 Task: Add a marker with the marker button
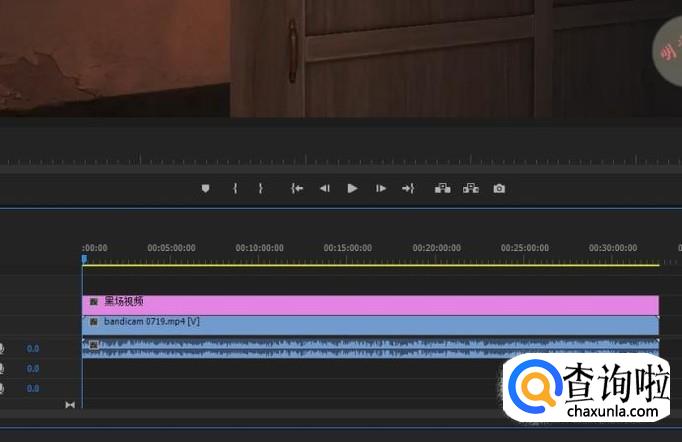205,188
